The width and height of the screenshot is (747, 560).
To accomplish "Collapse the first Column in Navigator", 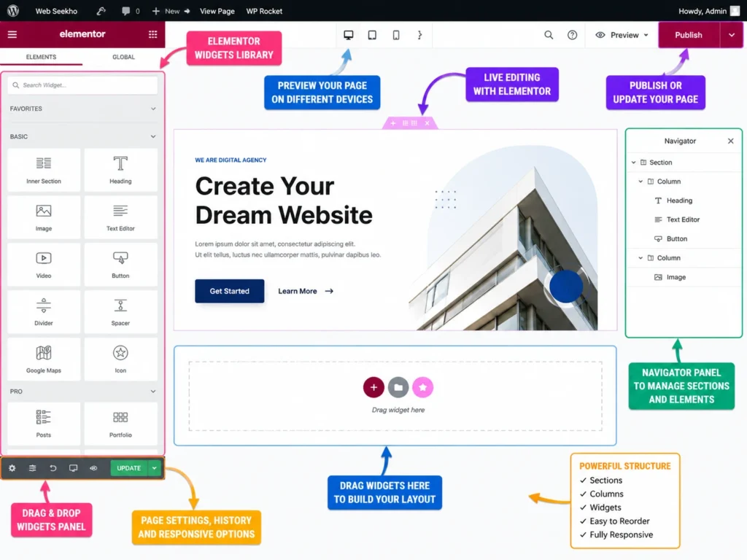I will click(640, 182).
